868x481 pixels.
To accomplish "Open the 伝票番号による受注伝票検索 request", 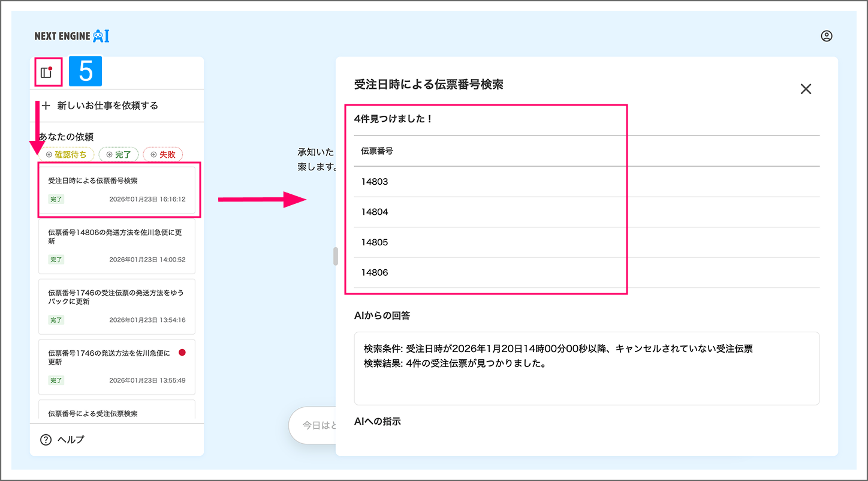I will pos(117,413).
